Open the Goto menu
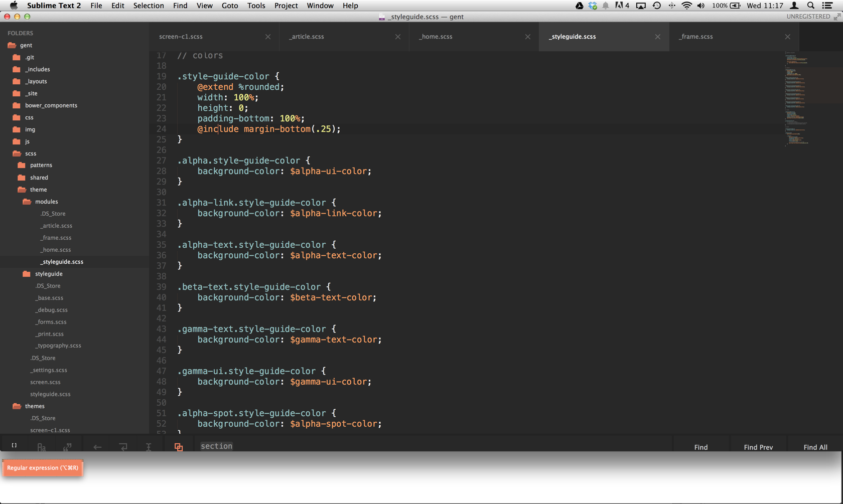Image resolution: width=843 pixels, height=504 pixels. [x=229, y=6]
